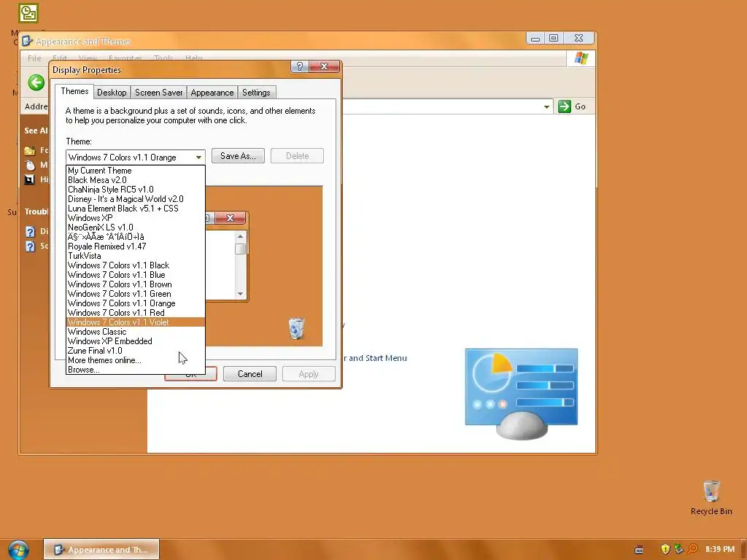Click the network connection tray icon
This screenshot has height=560, width=747.
(679, 549)
